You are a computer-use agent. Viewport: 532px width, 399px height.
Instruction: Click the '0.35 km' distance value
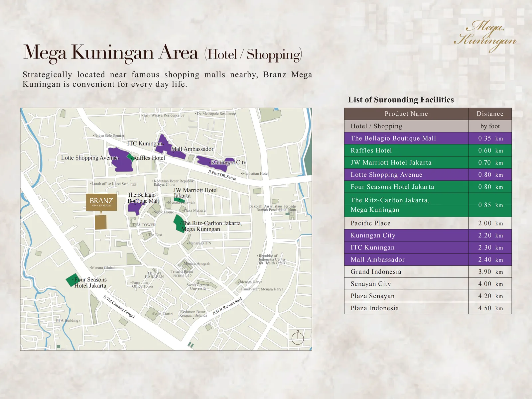[490, 138]
